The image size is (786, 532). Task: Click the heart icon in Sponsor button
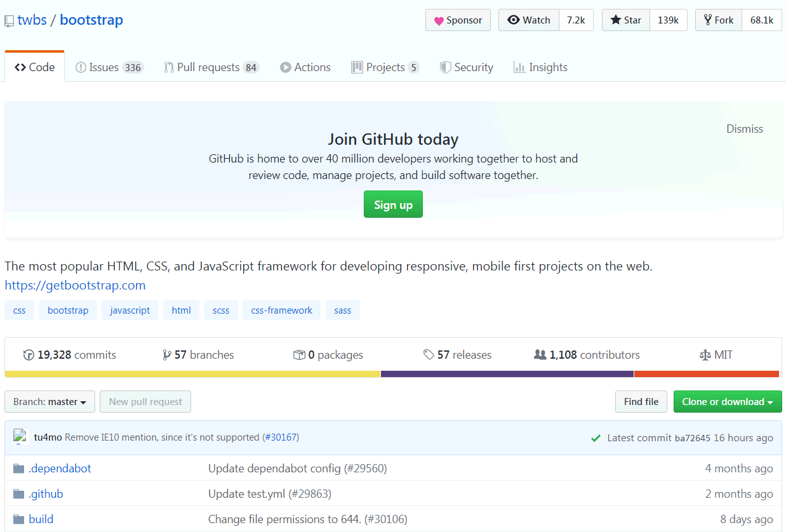[439, 20]
